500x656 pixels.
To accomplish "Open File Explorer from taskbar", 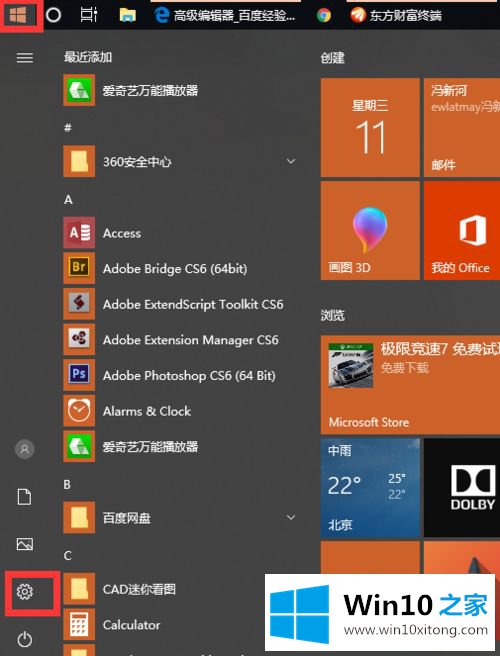I will click(128, 15).
